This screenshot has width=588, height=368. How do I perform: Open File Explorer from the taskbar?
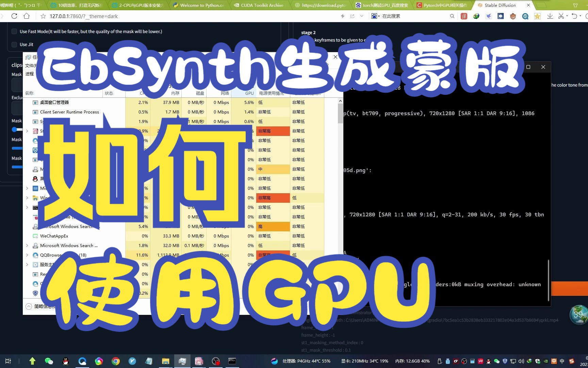pyautogui.click(x=165, y=361)
